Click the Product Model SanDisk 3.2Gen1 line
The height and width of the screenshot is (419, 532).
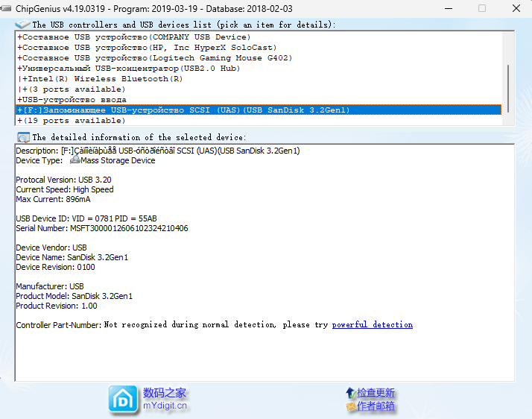click(x=75, y=297)
